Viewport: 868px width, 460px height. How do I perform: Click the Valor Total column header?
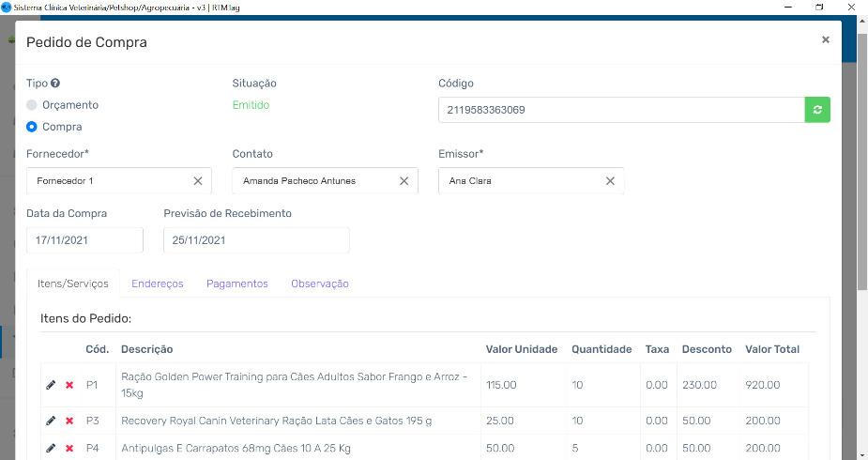click(772, 349)
